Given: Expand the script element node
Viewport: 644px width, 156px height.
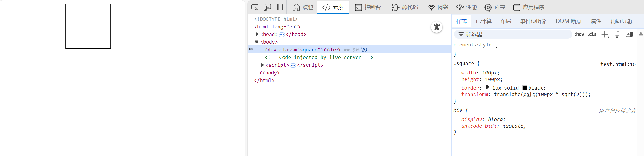Looking at the screenshot, I should tap(262, 65).
